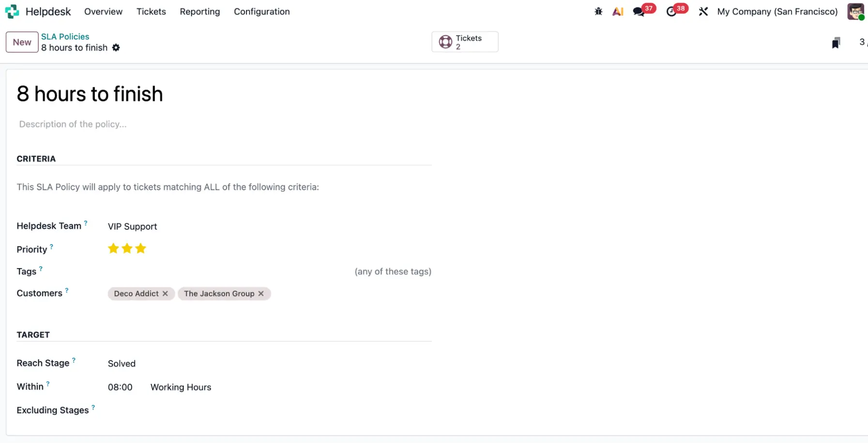Set priority to the first star
868x443 pixels.
click(x=113, y=248)
